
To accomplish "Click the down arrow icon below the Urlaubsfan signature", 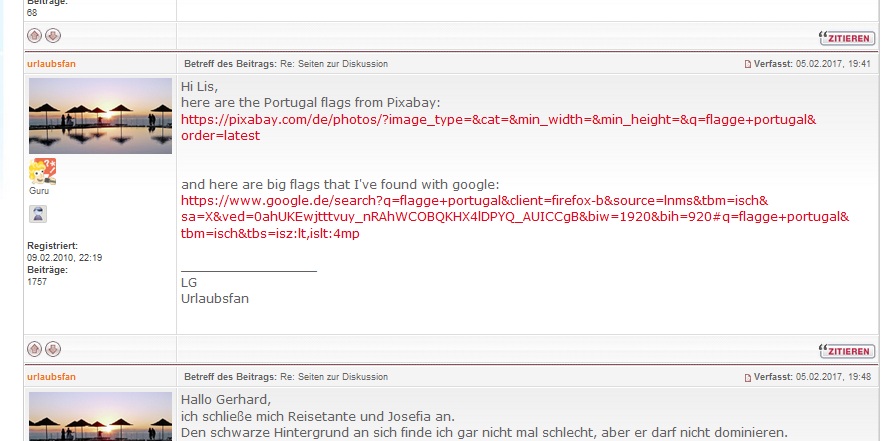I will pos(53,349).
